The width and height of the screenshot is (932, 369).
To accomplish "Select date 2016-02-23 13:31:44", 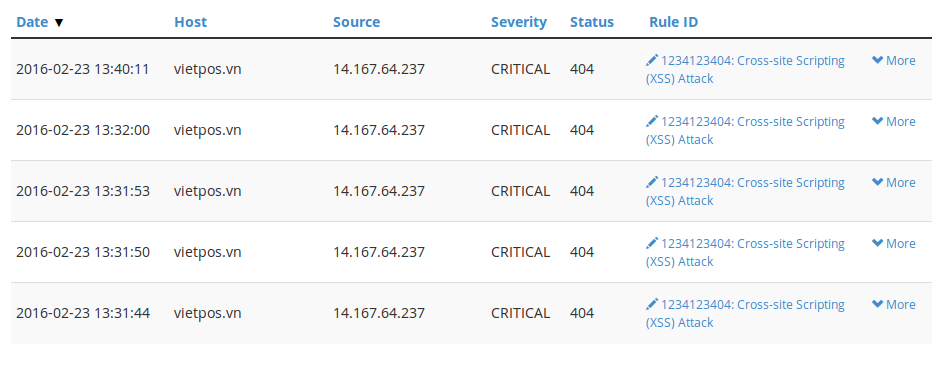I will [x=83, y=314].
